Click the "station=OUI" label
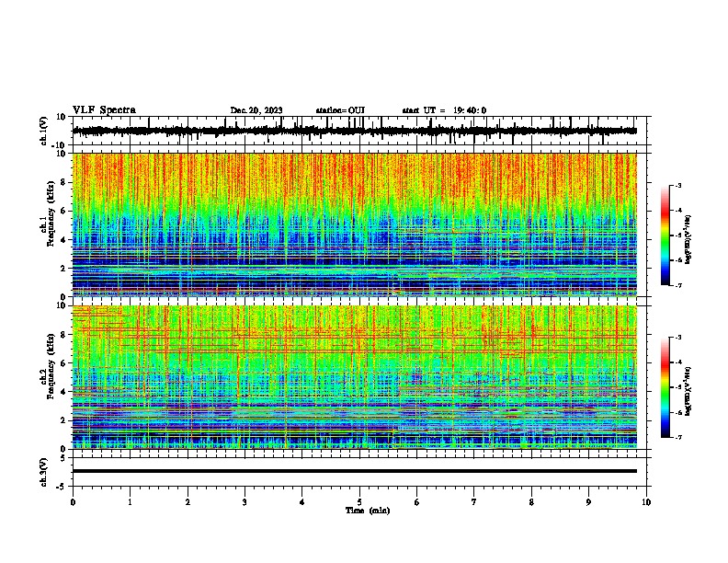Screen dimensions: 728x563 pyautogui.click(x=340, y=110)
